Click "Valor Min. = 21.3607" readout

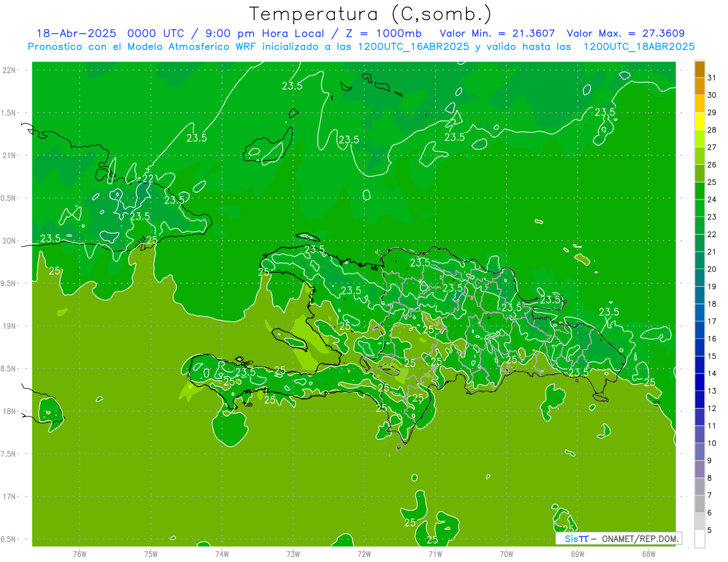(x=497, y=33)
